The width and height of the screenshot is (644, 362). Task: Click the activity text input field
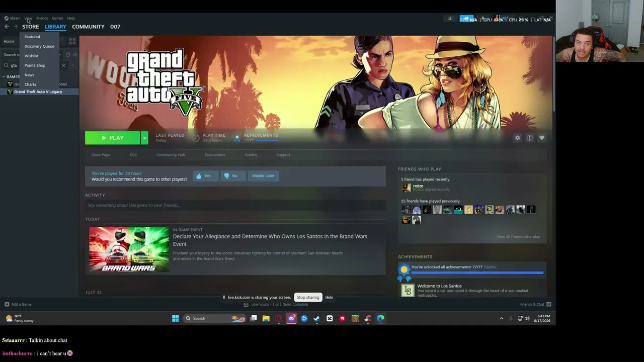[x=235, y=205]
